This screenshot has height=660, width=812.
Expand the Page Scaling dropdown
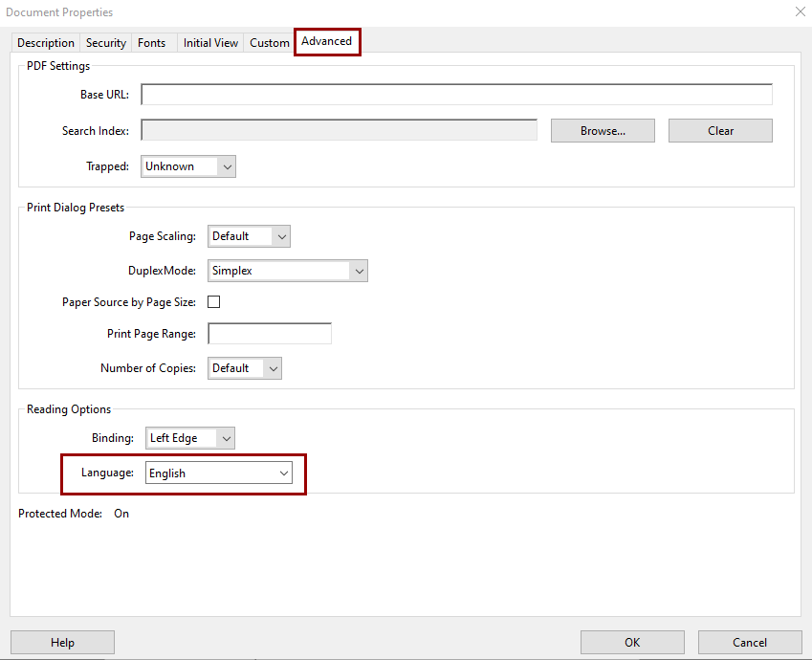(x=249, y=236)
